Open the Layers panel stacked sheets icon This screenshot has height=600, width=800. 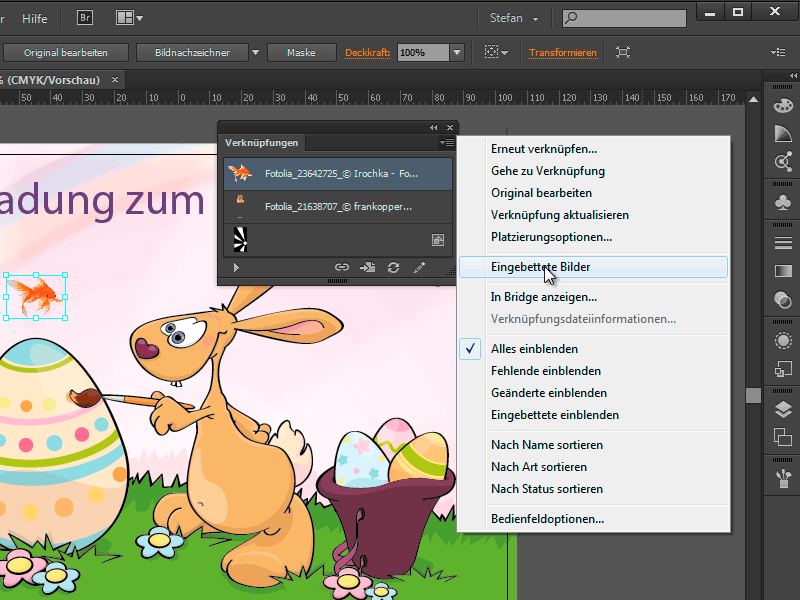click(783, 409)
